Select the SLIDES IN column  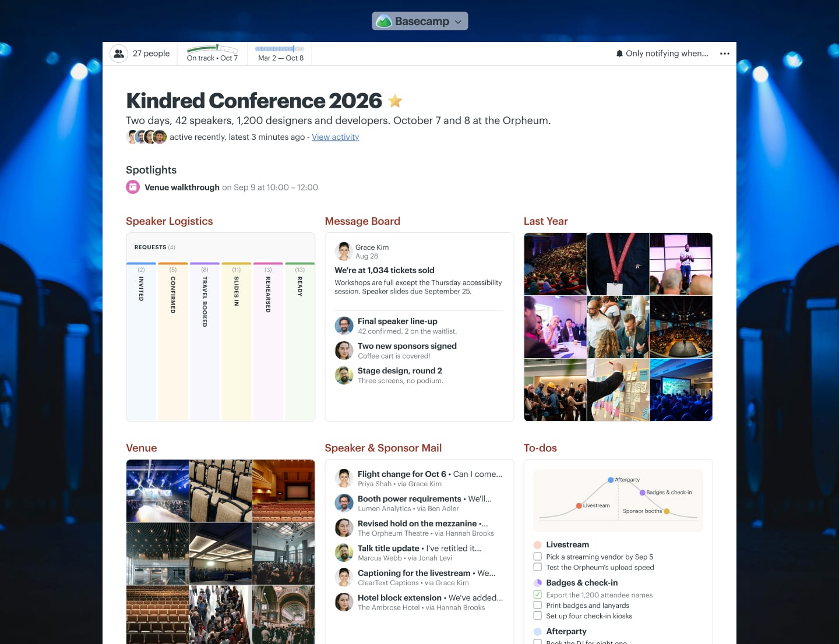237,341
